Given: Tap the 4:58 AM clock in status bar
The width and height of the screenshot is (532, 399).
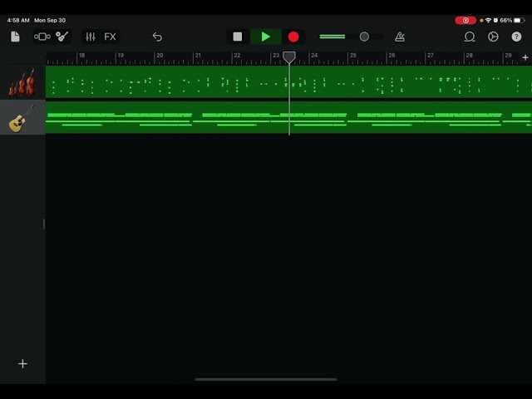Looking at the screenshot, I should pyautogui.click(x=18, y=20).
